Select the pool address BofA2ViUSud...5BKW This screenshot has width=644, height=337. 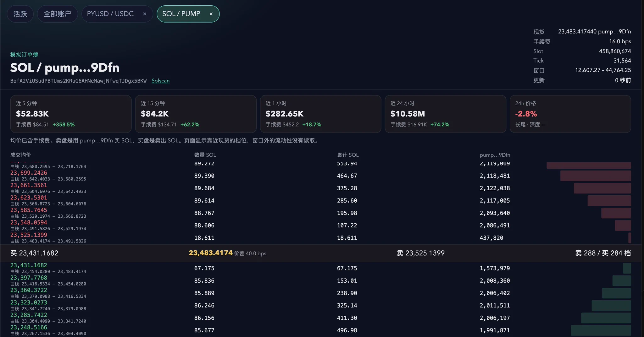coord(78,81)
